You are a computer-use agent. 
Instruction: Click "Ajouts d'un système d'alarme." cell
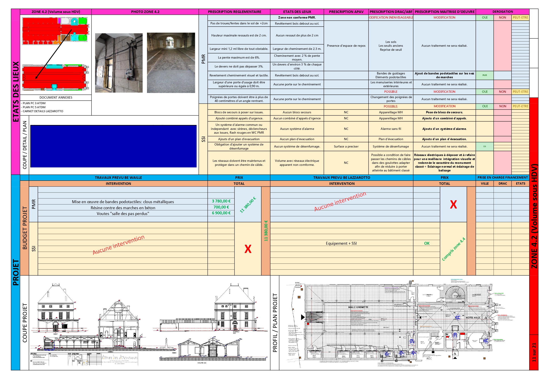tap(445, 129)
